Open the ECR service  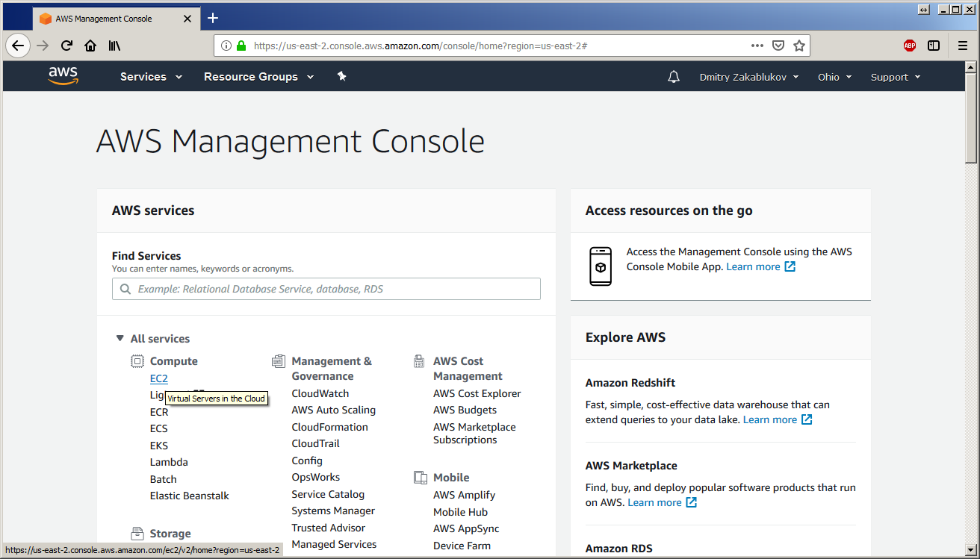159,412
